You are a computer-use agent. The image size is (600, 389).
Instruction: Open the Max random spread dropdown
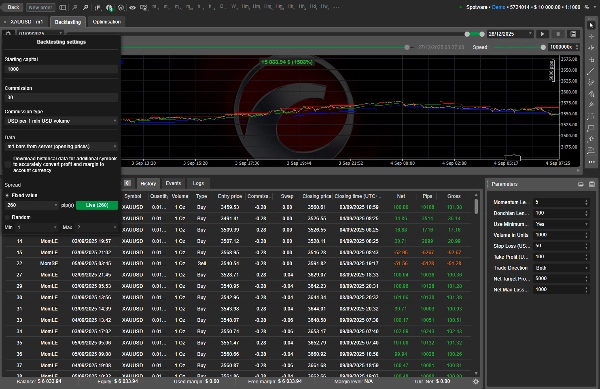96,227
